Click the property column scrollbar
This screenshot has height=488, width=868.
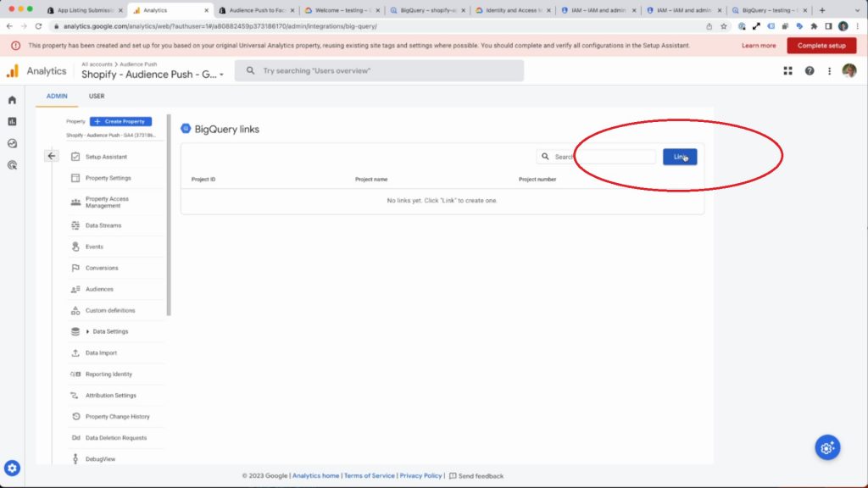coord(169,216)
